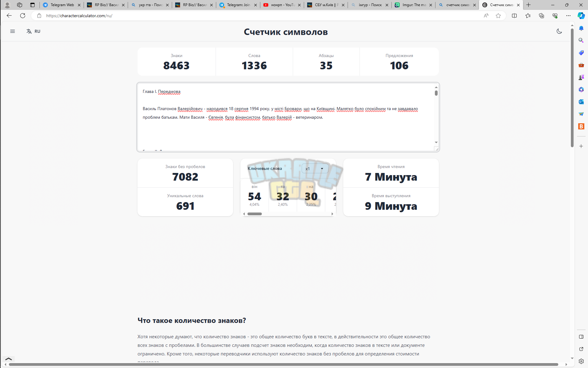The height and width of the screenshot is (368, 588).
Task: Open the sidebar Search icon
Action: [x=581, y=40]
